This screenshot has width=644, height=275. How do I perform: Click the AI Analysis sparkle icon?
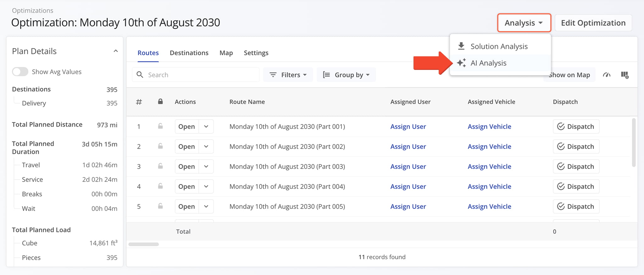461,63
